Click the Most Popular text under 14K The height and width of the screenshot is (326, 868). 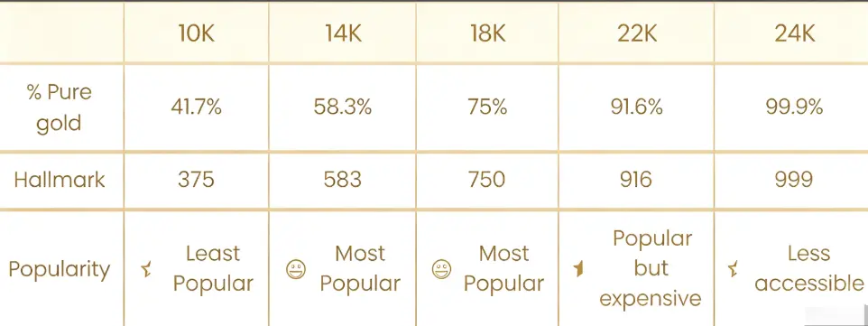pos(360,269)
